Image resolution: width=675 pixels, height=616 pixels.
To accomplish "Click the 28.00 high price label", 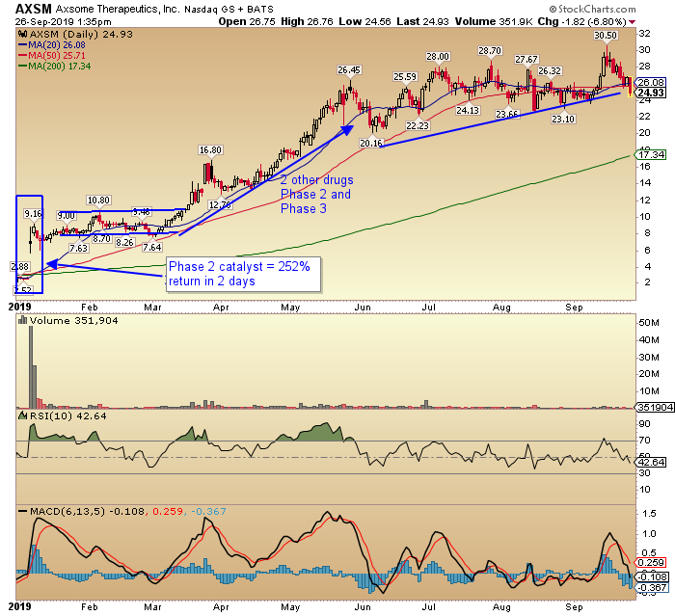I will pos(438,56).
